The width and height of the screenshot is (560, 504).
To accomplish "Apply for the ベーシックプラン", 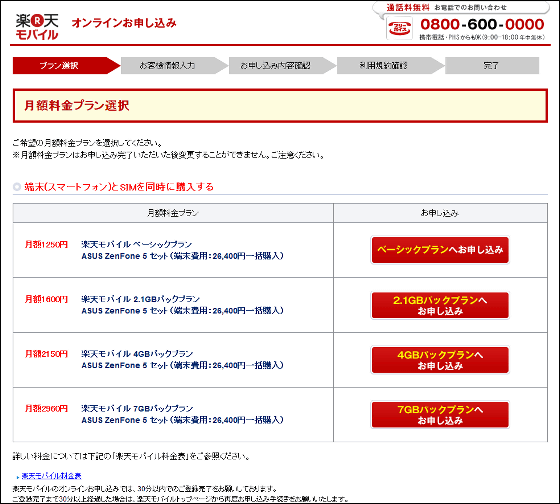I will pos(440,250).
